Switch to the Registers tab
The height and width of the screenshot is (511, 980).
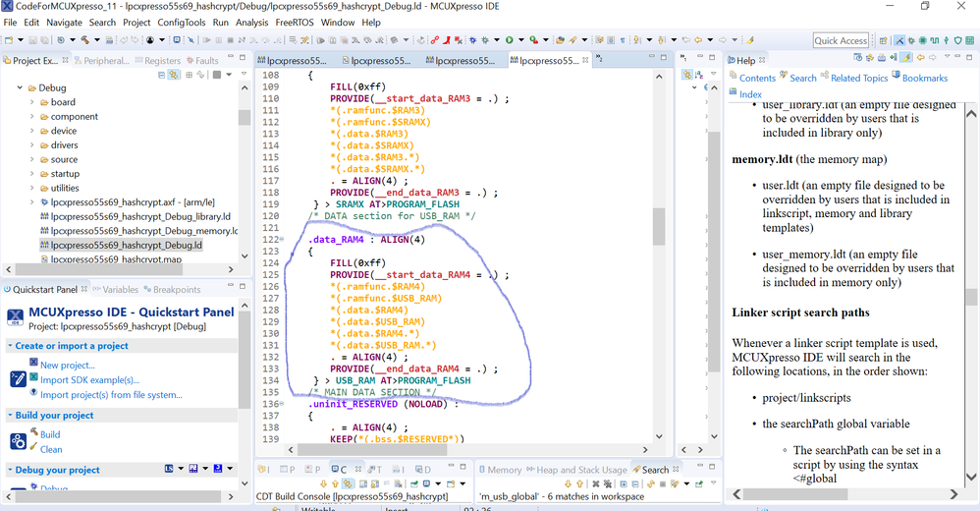[x=157, y=61]
